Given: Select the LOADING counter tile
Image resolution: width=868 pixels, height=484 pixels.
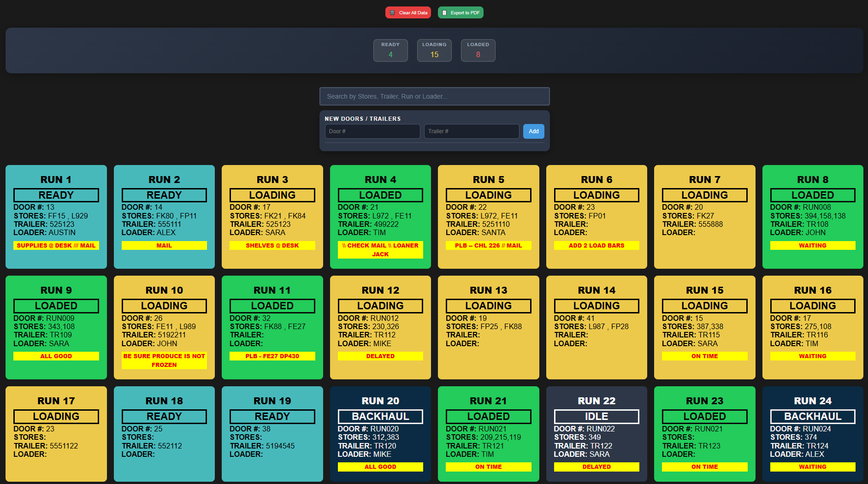Looking at the screenshot, I should coord(434,50).
